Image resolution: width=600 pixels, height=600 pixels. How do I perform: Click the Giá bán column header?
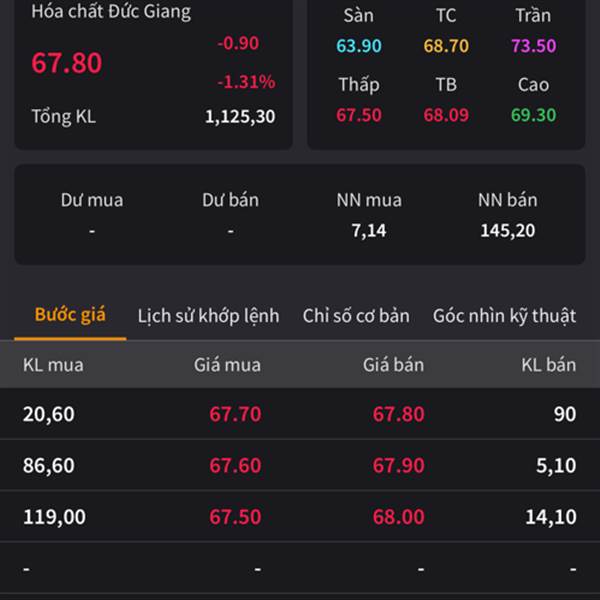[x=393, y=365]
